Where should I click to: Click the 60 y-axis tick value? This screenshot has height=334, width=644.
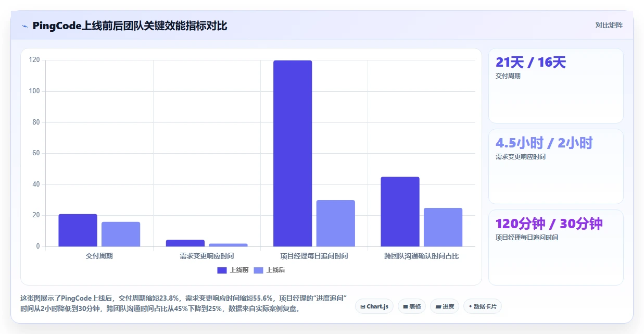36,153
